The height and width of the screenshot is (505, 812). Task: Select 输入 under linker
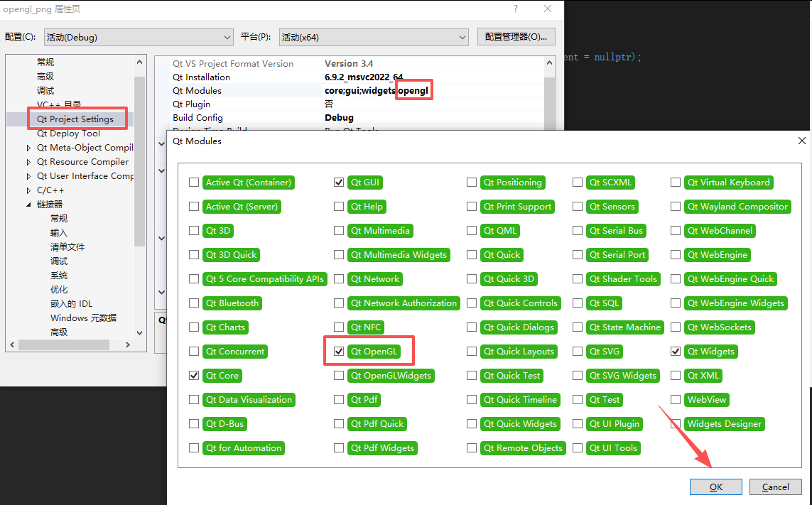tap(59, 232)
